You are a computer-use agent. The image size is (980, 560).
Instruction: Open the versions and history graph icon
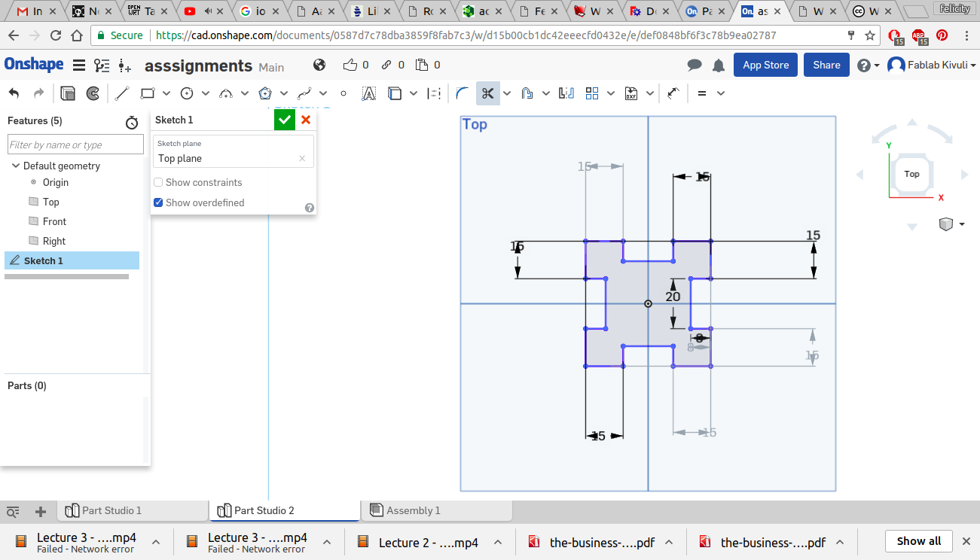click(102, 65)
